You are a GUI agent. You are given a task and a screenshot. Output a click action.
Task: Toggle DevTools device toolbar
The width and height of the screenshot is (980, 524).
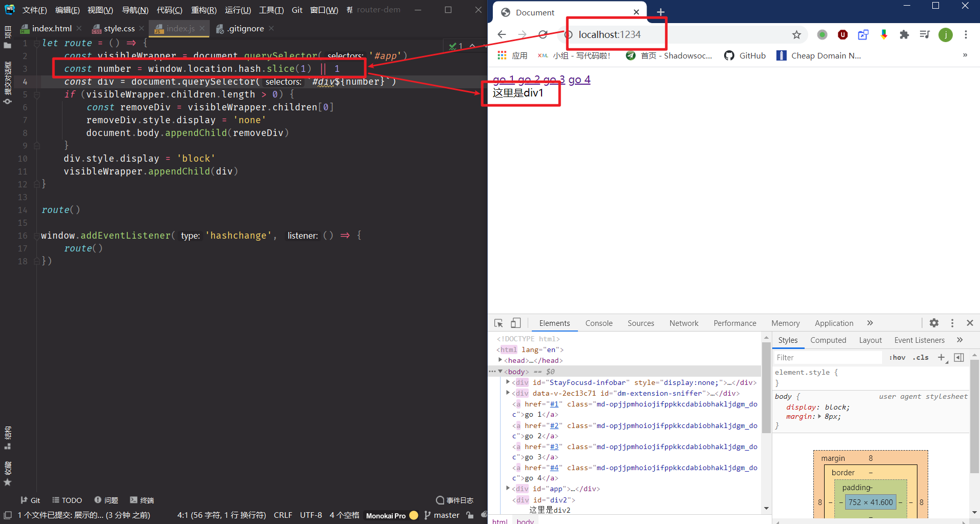click(515, 323)
